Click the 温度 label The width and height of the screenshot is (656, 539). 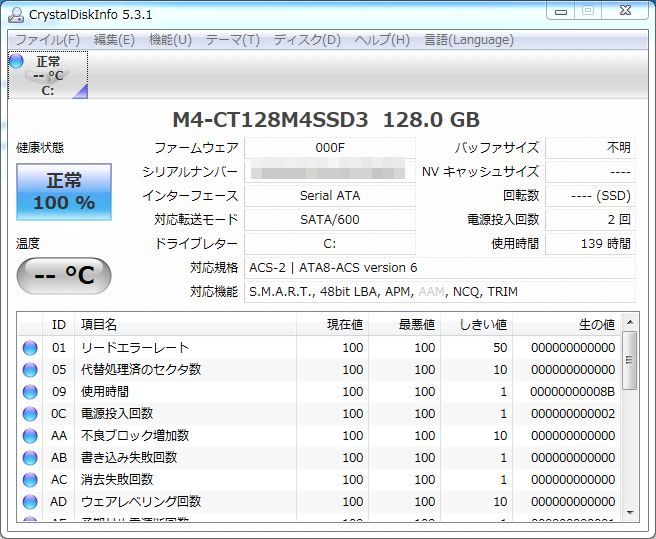[x=28, y=243]
